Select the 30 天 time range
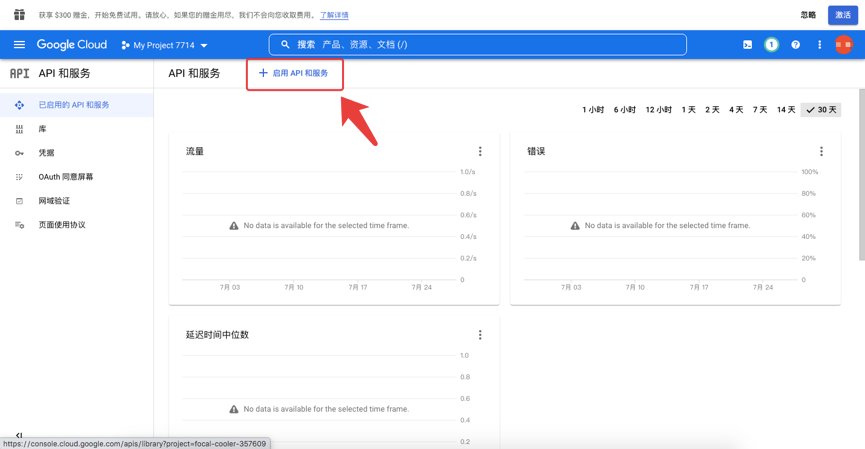865x449 pixels. pos(821,110)
